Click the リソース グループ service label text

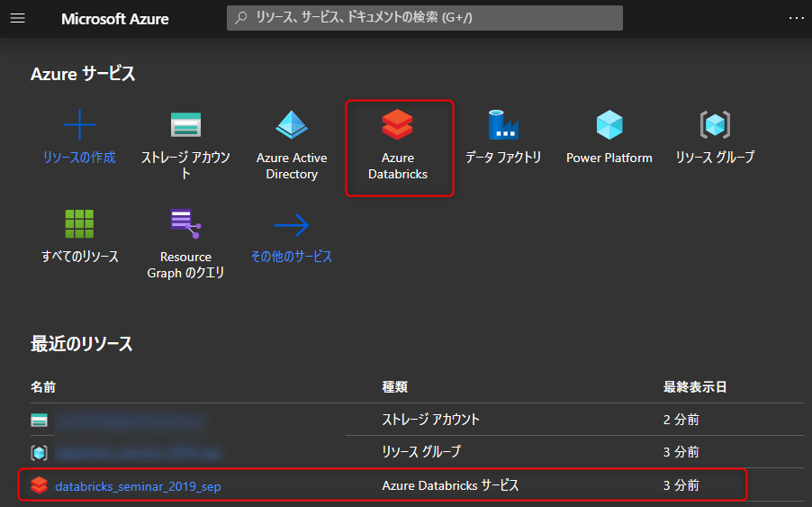715,158
